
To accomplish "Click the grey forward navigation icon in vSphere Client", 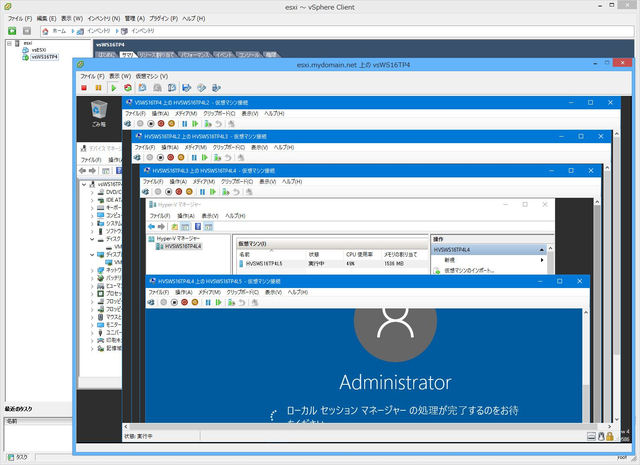I will click(x=27, y=31).
